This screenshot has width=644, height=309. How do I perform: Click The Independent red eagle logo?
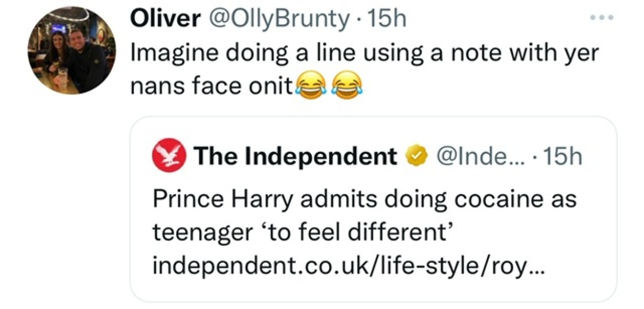click(168, 157)
